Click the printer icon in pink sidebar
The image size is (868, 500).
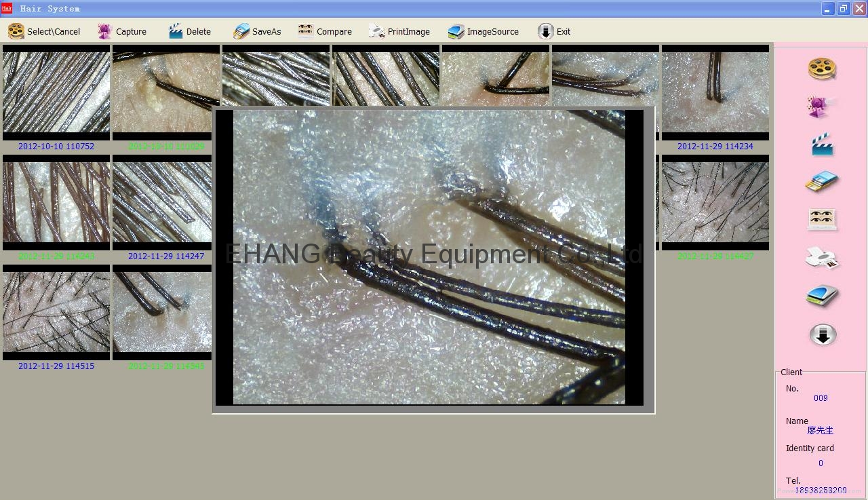tap(822, 258)
